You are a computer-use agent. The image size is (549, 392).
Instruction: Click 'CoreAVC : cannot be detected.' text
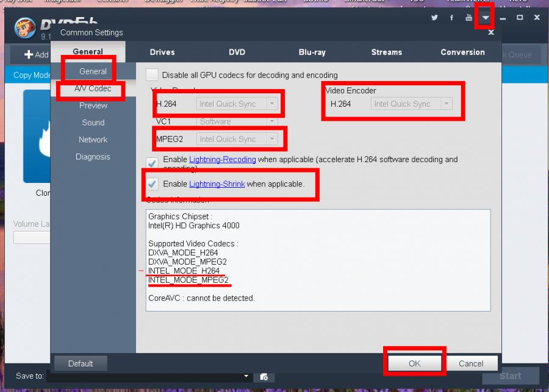(x=201, y=298)
